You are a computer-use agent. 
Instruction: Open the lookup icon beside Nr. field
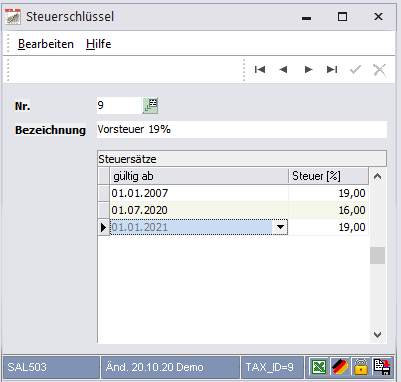point(150,106)
